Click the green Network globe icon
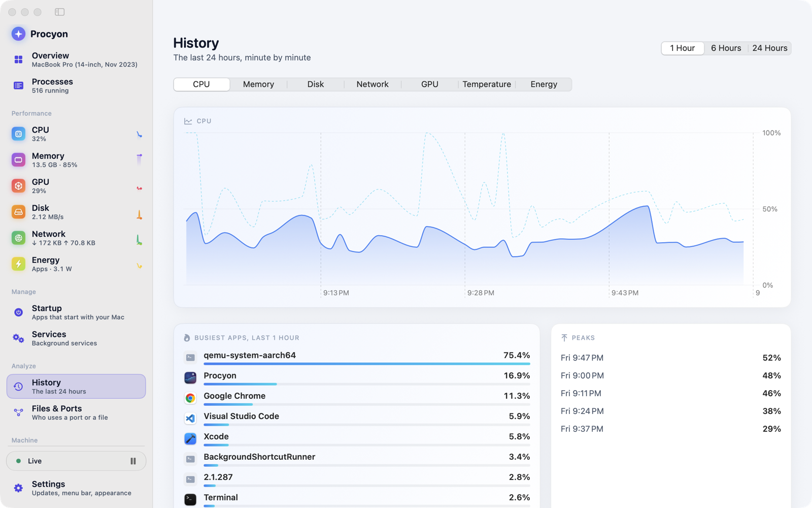The width and height of the screenshot is (812, 508). coord(18,238)
